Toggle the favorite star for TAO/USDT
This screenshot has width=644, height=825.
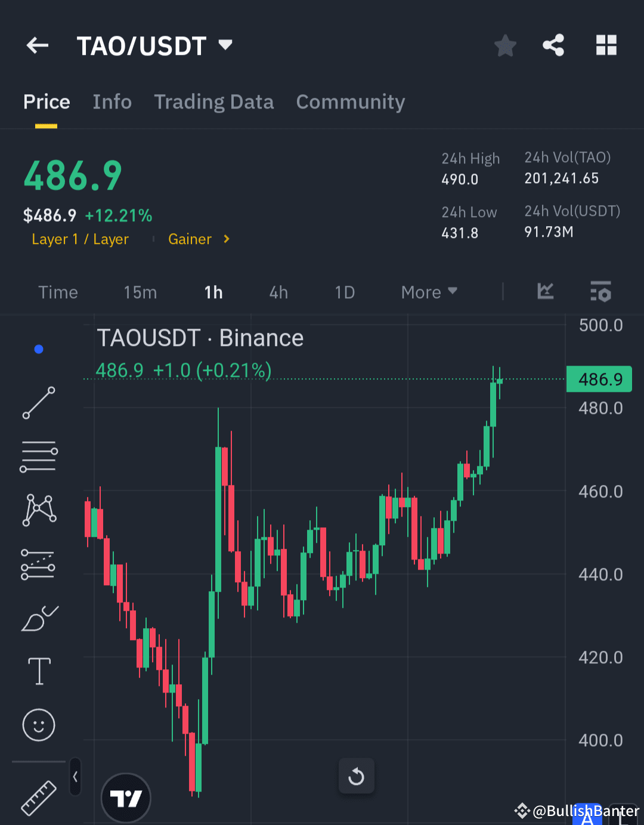tap(505, 45)
